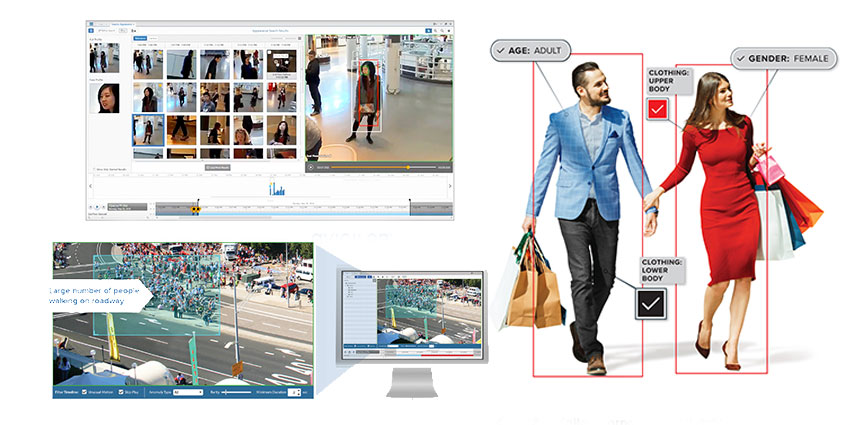
Task: Toggle the Unusual Motion checkbox
Action: (x=85, y=392)
